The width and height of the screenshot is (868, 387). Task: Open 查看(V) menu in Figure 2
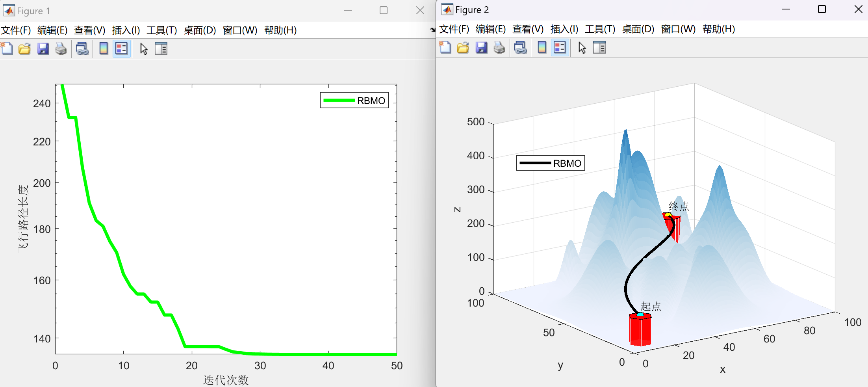[x=528, y=29]
